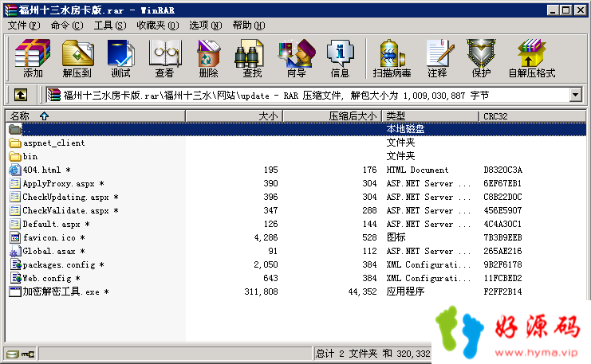Sort by Name (名称) column header
The image size is (591, 364).
click(96, 116)
